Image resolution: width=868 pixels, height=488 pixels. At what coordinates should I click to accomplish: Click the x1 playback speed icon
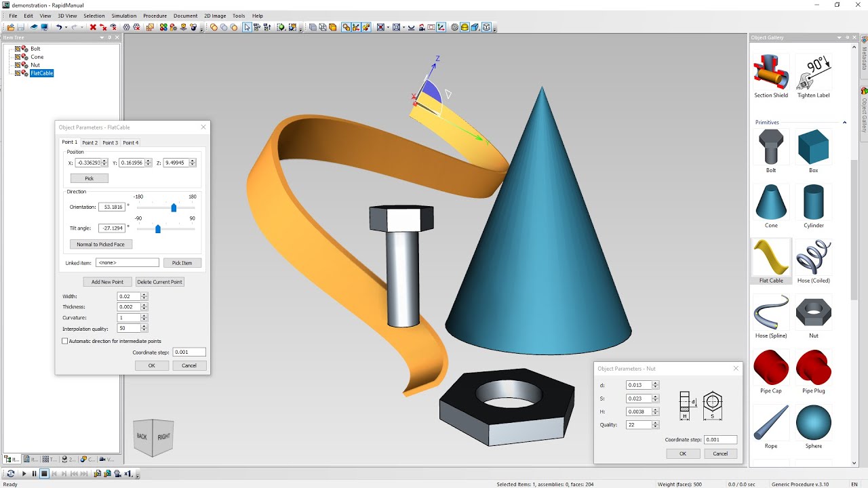pyautogui.click(x=128, y=474)
